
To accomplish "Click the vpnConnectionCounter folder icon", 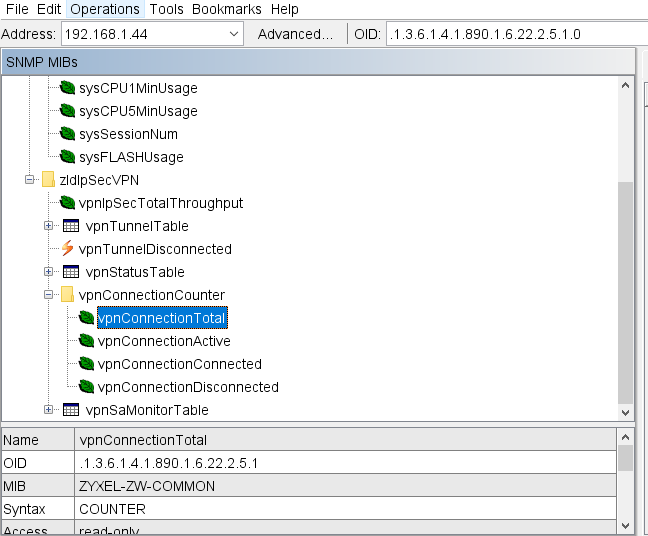I will 67,295.
